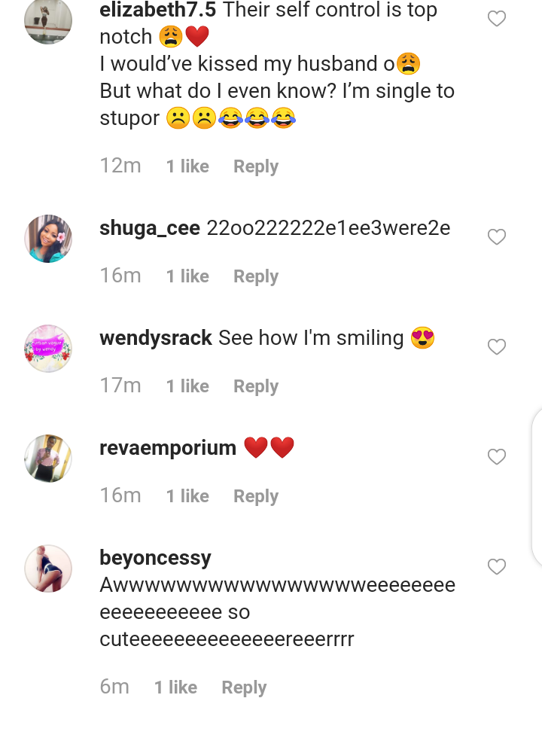Open shuga_cee's avatar
The image size is (542, 756).
[48, 239]
